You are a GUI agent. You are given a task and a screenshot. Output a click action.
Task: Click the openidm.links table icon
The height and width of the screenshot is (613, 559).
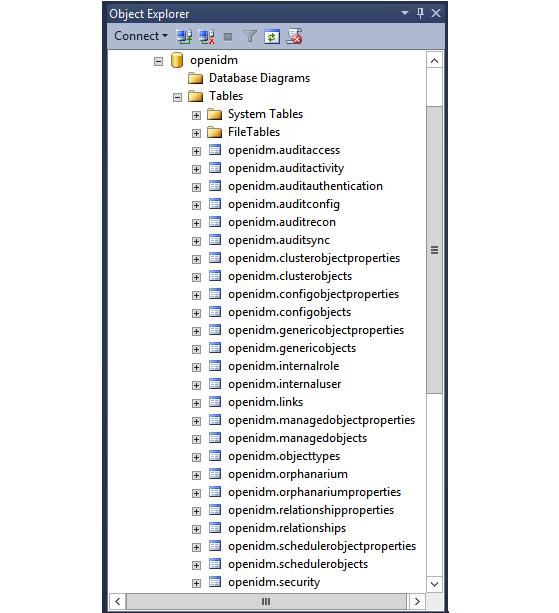215,402
